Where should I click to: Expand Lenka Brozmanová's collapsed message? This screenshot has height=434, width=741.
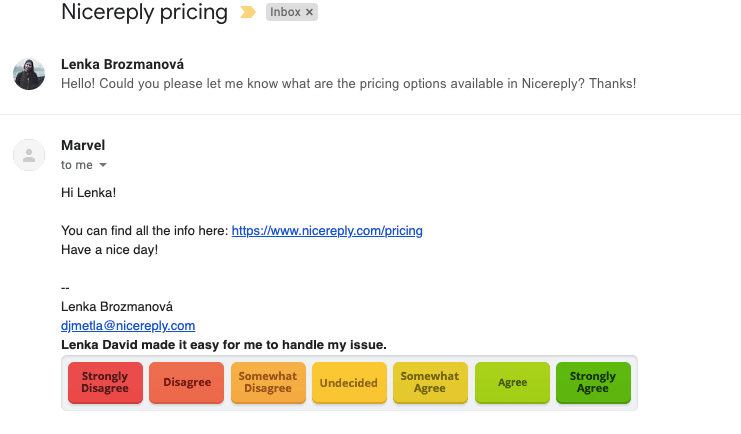(x=348, y=84)
